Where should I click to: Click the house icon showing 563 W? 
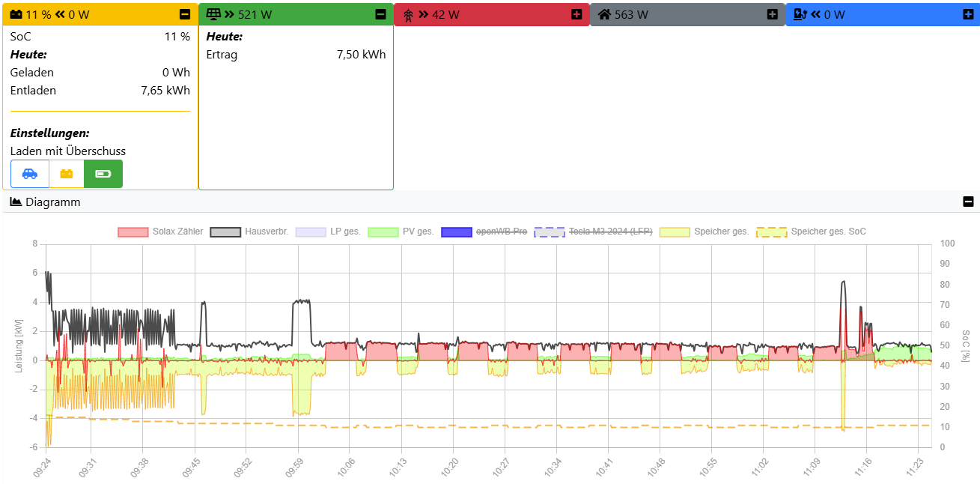tap(603, 13)
